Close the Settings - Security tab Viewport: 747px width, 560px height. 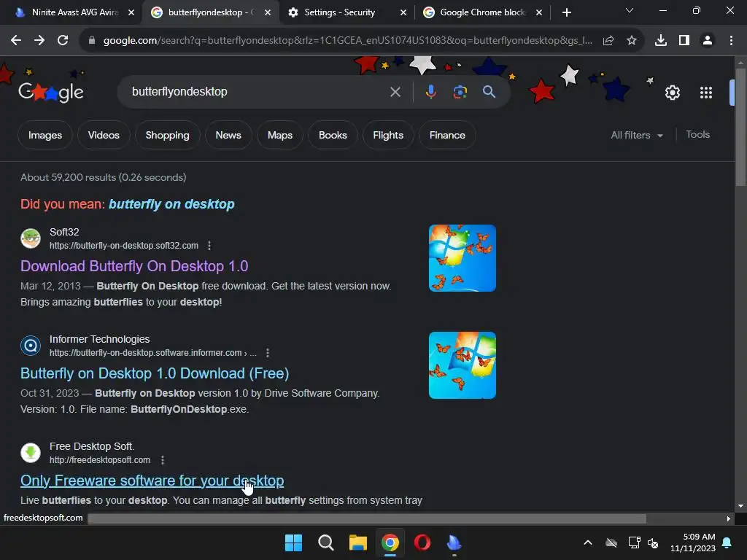(403, 12)
